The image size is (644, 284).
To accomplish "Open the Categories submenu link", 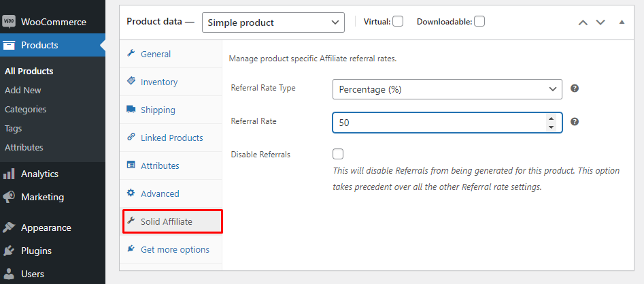I will (x=25, y=109).
